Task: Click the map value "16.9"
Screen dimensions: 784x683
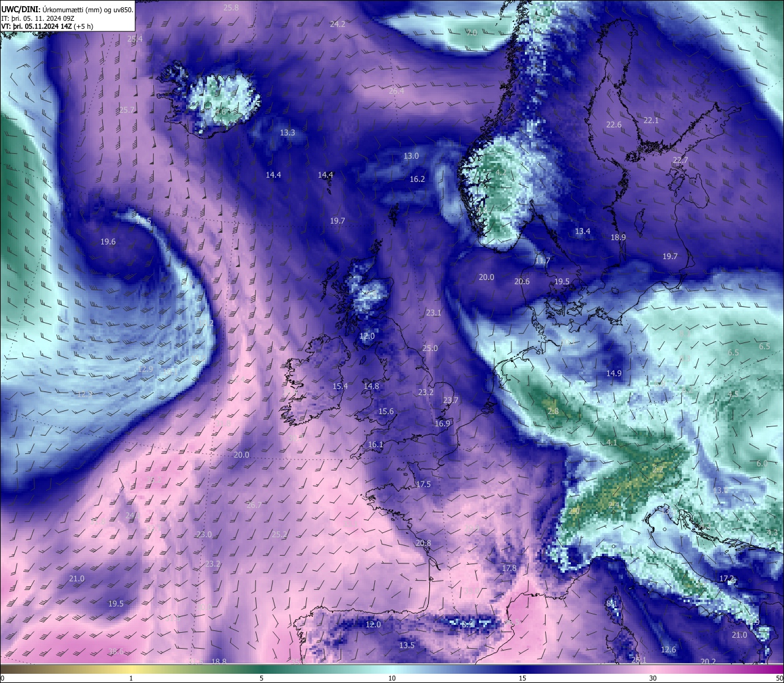Action: 443,423
